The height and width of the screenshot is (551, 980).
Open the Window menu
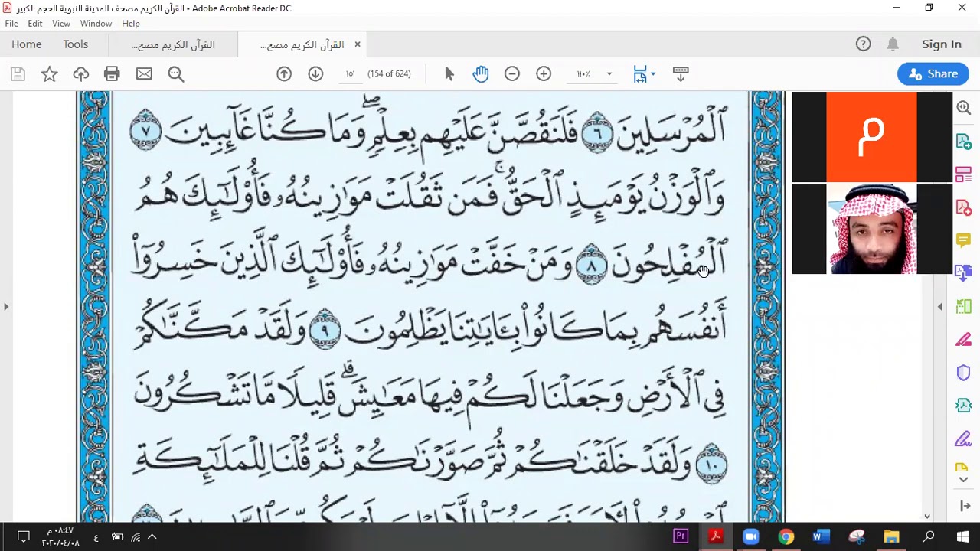(96, 24)
